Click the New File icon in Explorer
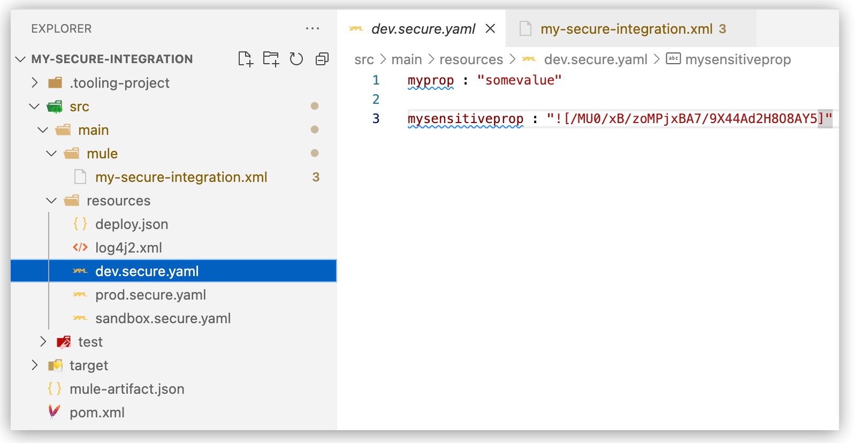 (246, 59)
